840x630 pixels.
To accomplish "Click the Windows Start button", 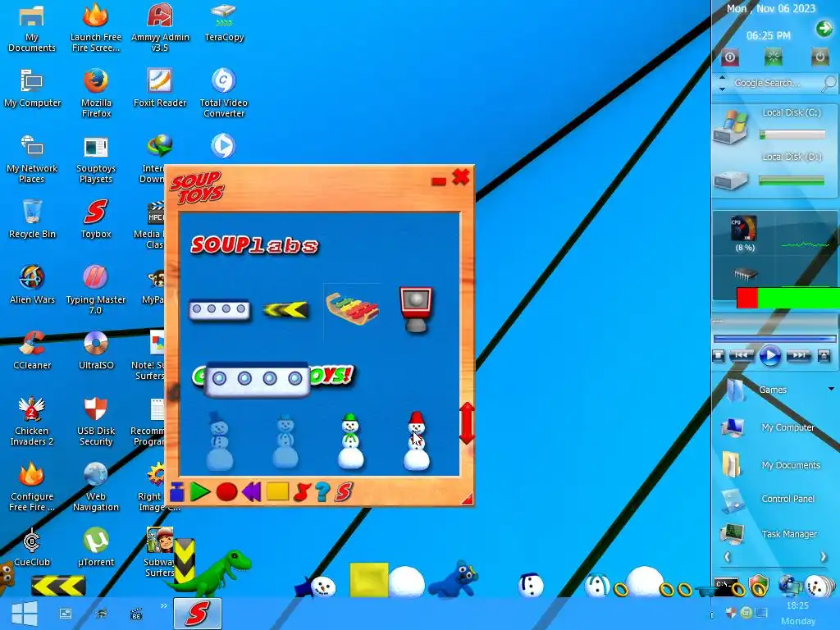I will tap(24, 613).
